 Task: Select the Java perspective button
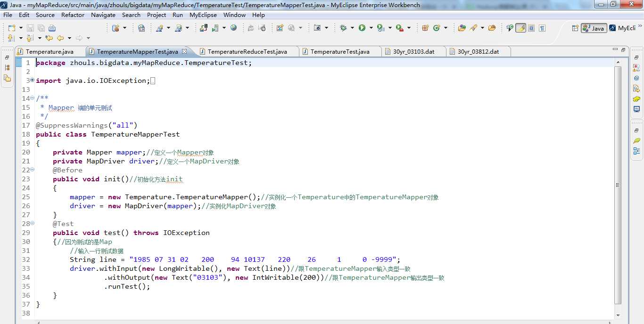tap(594, 28)
